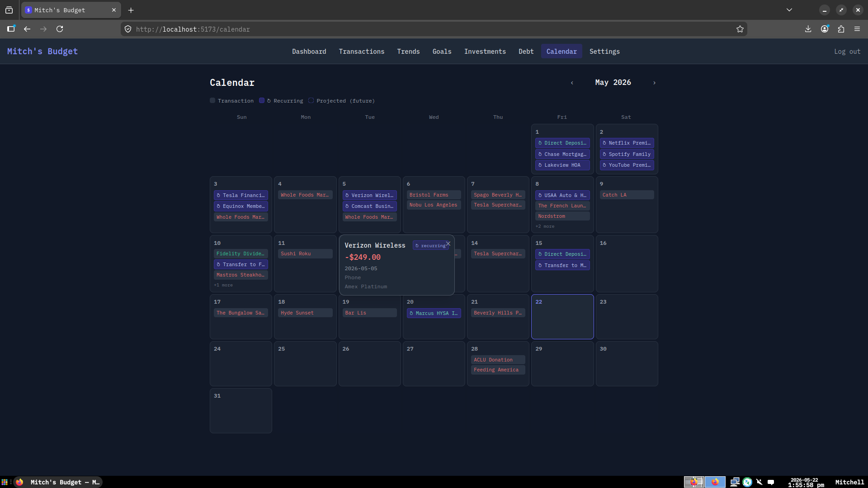
Task: Open Spotify Family entry
Action: [x=627, y=154]
